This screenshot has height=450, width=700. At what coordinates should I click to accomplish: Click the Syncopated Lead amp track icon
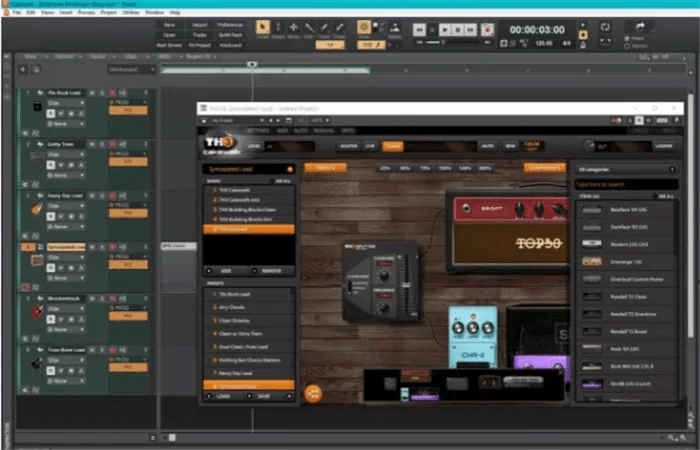click(x=37, y=260)
